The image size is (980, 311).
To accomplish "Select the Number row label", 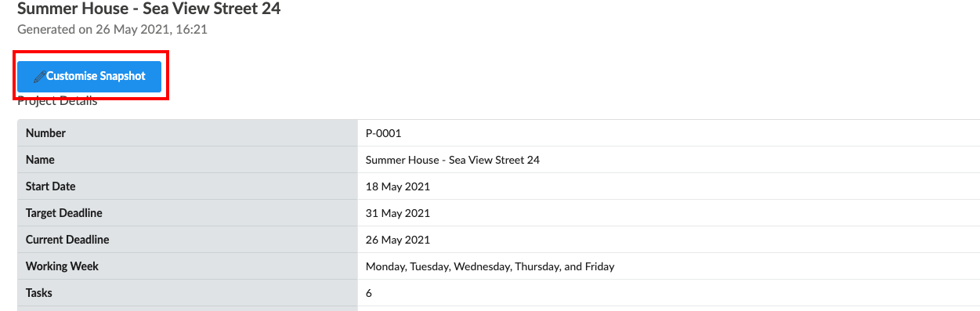I will pyautogui.click(x=45, y=133).
